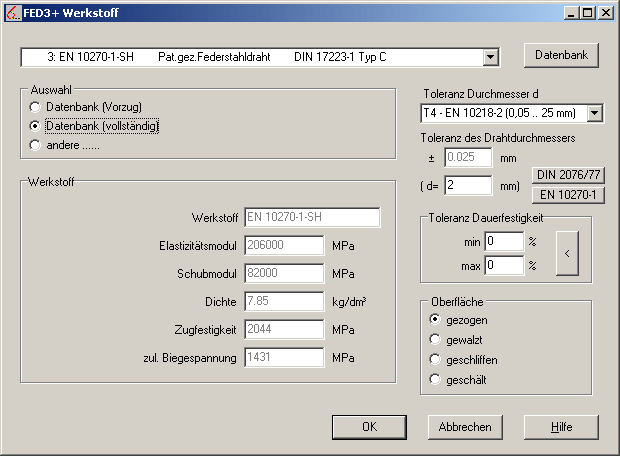Select the gewalzt surface option
620x456 pixels.
pos(435,339)
